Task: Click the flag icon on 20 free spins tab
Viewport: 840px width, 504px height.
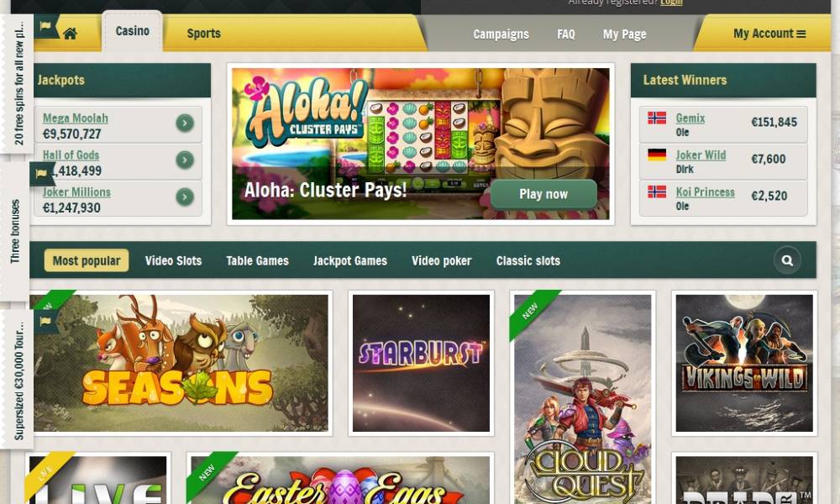Action: (x=45, y=25)
